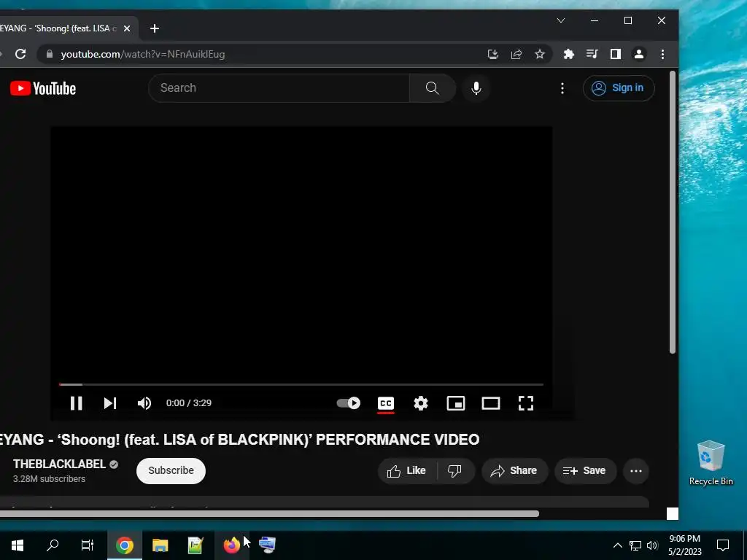Screen dimensions: 747x560
Task: Open Task View
Action: (x=88, y=545)
